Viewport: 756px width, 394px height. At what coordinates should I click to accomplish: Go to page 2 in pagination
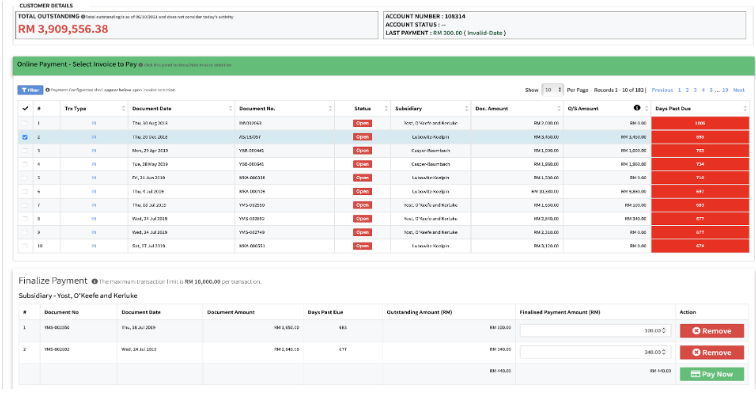click(687, 90)
